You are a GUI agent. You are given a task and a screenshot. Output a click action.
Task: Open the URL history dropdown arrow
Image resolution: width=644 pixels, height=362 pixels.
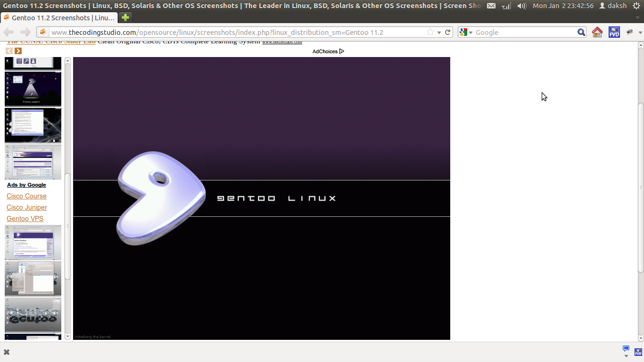(439, 33)
